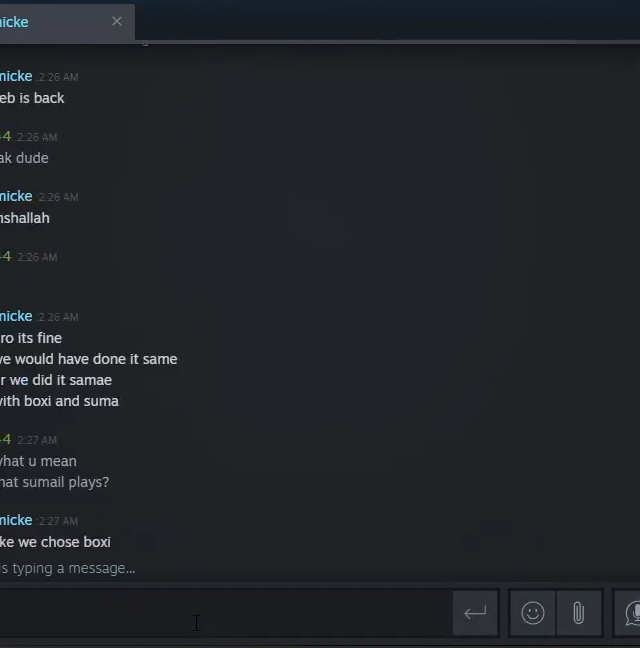Select the "hat sumail plays?" message
Viewport: 640px width, 648px height.
(55, 482)
